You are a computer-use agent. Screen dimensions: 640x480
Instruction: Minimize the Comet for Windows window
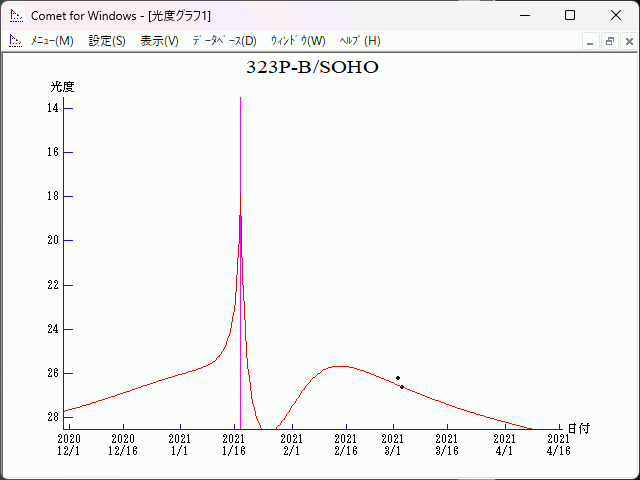[x=525, y=16]
